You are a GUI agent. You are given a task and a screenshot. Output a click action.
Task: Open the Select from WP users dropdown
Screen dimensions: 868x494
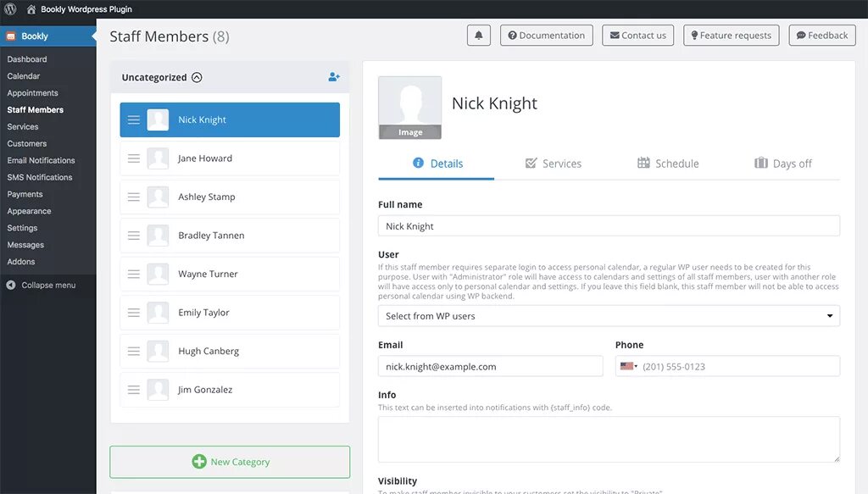[x=609, y=316]
